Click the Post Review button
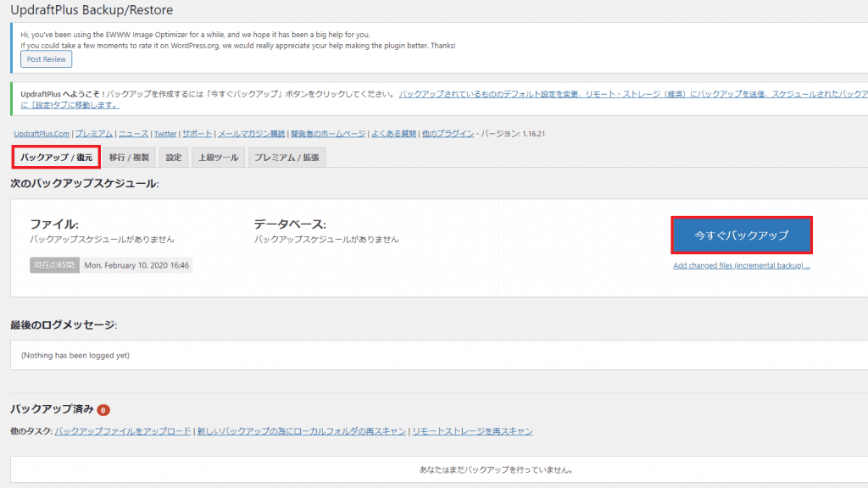 [x=47, y=59]
